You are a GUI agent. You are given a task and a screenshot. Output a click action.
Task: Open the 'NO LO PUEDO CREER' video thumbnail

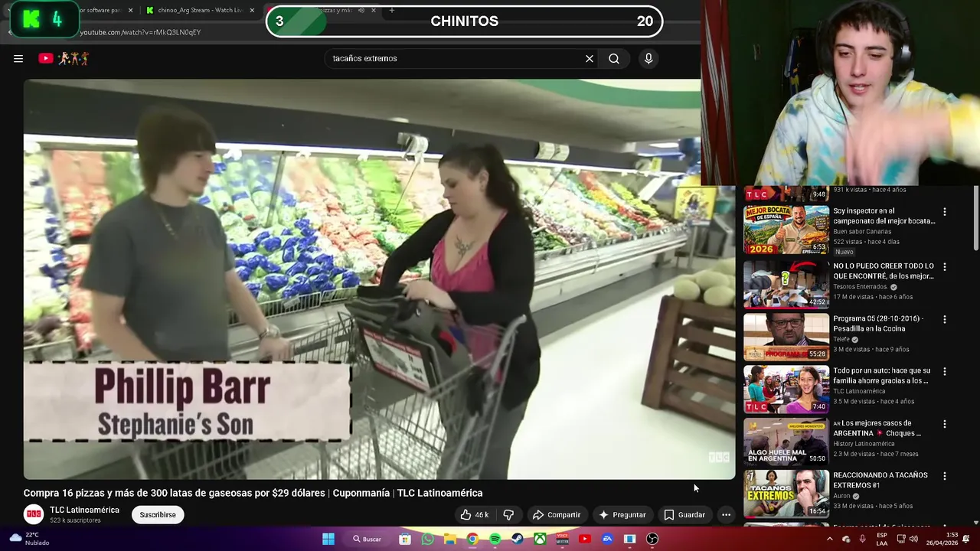[786, 285]
